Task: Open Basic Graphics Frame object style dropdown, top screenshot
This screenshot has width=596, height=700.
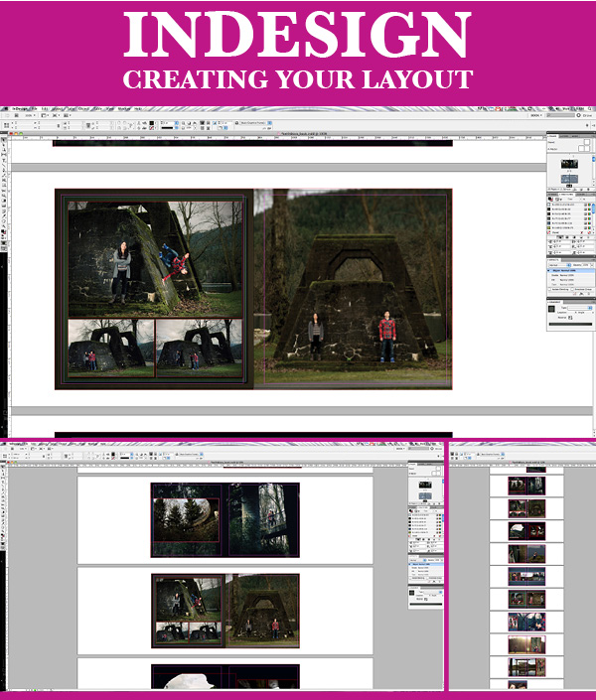Action: coord(270,123)
